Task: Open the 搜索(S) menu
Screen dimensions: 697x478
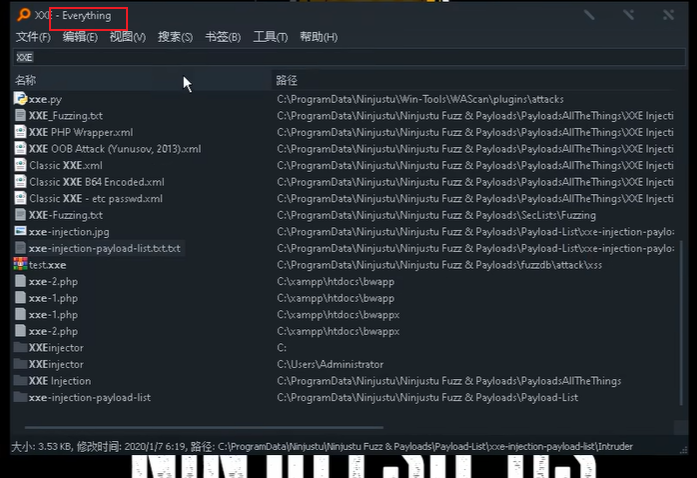Action: tap(175, 37)
